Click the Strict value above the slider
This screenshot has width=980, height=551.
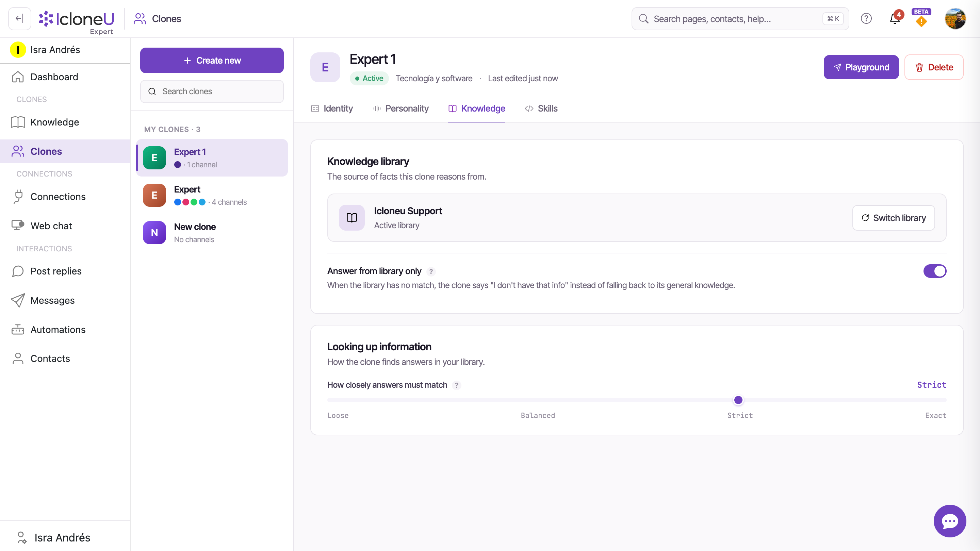click(932, 385)
